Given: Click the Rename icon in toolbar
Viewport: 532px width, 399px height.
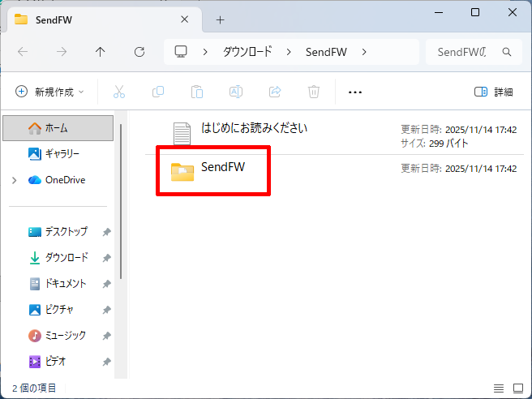Looking at the screenshot, I should [x=235, y=92].
